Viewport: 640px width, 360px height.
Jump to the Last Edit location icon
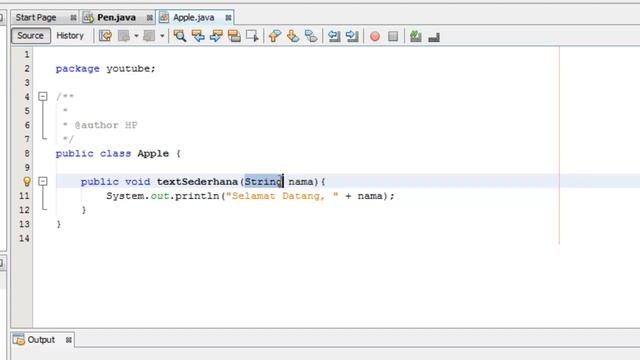105,36
